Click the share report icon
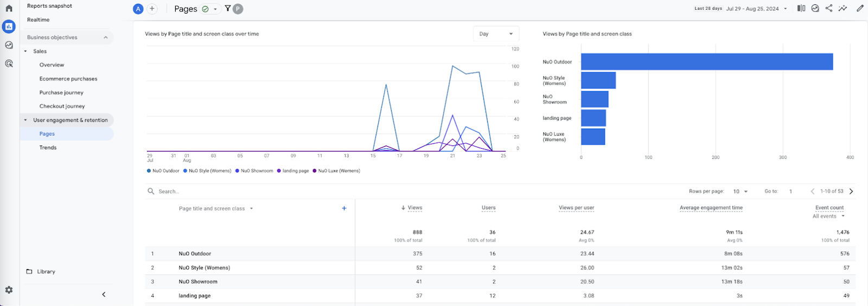The height and width of the screenshot is (306, 868). [829, 8]
